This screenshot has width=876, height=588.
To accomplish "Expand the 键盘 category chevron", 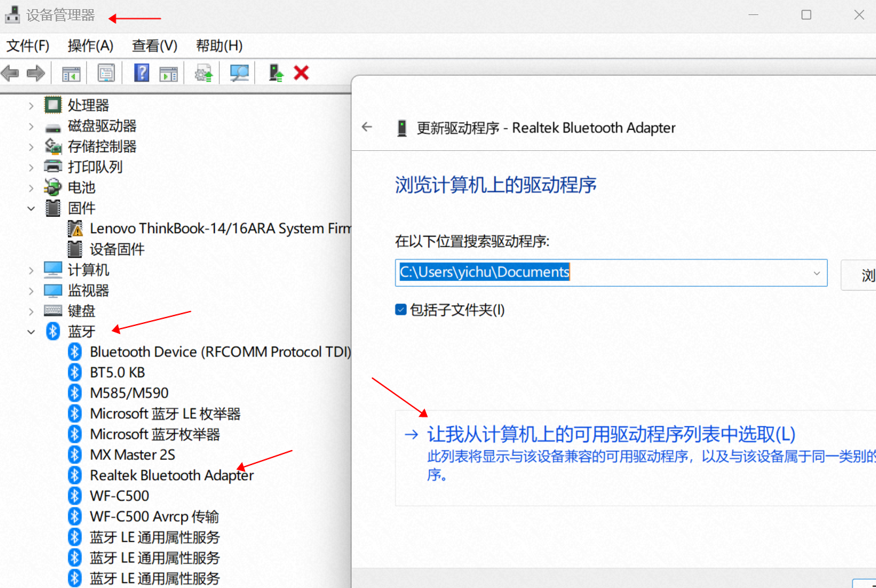I will 31,312.
